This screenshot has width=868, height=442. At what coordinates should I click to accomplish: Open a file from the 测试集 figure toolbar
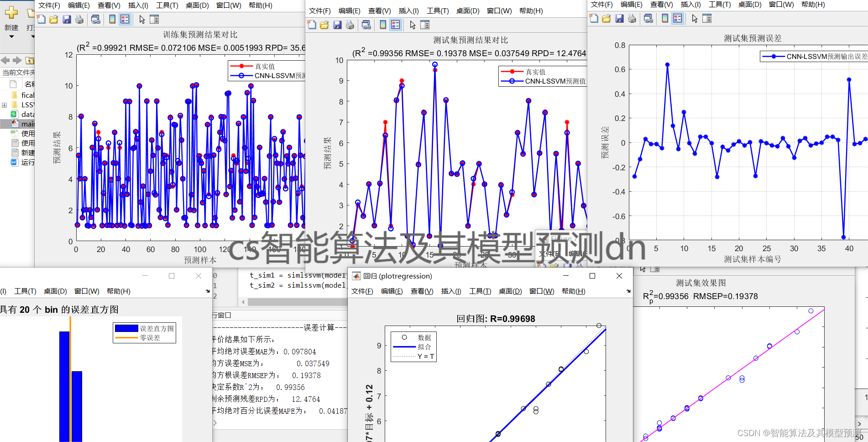pyautogui.click(x=324, y=25)
